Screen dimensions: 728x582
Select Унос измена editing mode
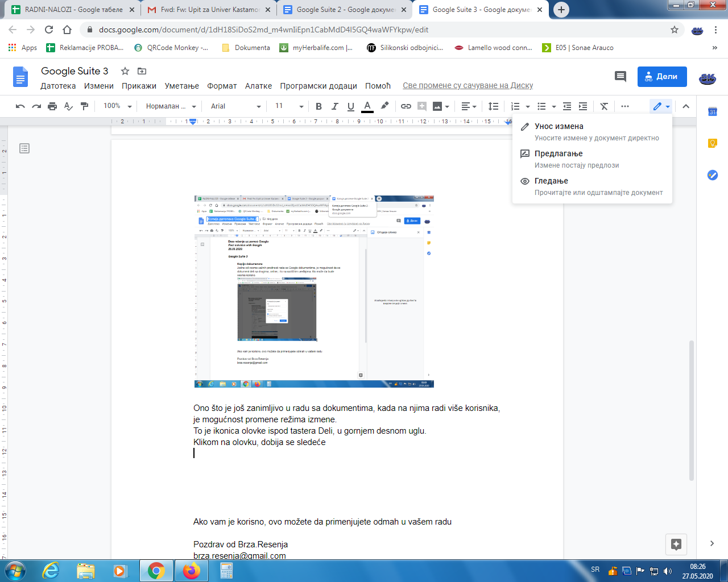pyautogui.click(x=592, y=132)
